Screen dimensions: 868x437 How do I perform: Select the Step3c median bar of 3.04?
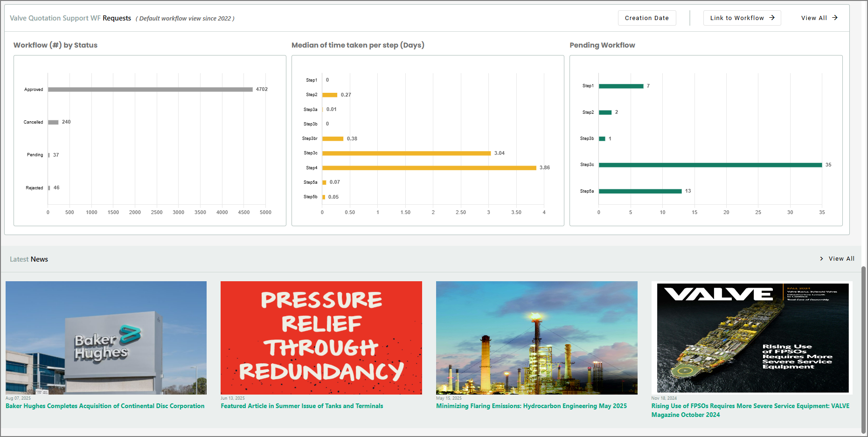(406, 153)
